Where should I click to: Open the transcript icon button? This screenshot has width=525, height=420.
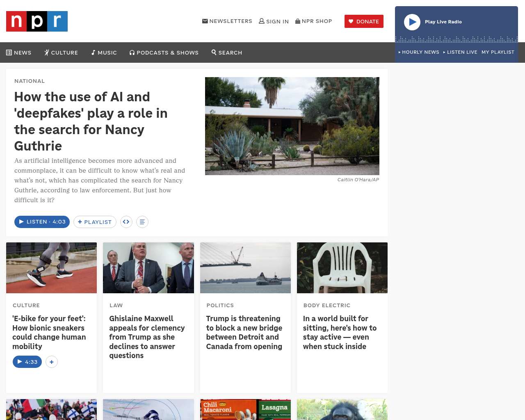point(142,222)
